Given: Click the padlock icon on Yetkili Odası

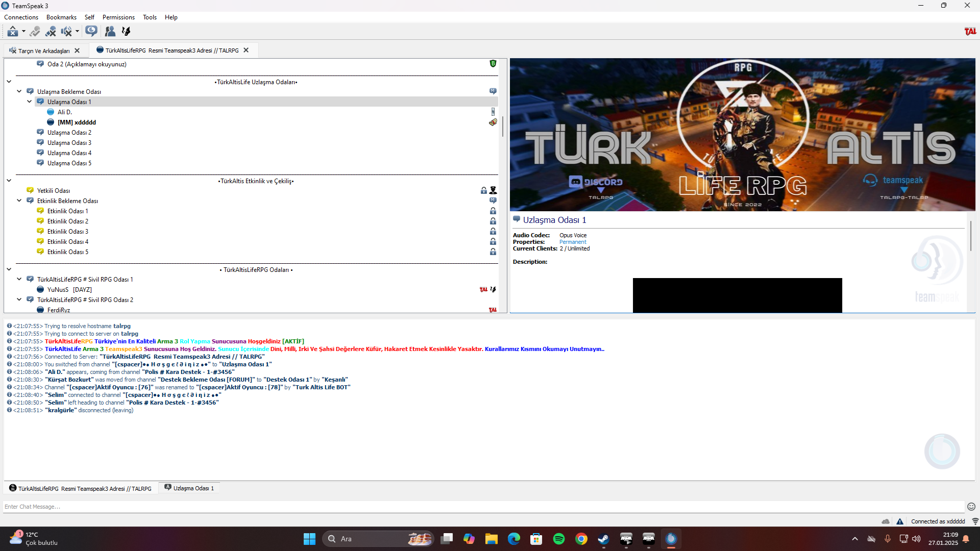Looking at the screenshot, I should point(483,190).
